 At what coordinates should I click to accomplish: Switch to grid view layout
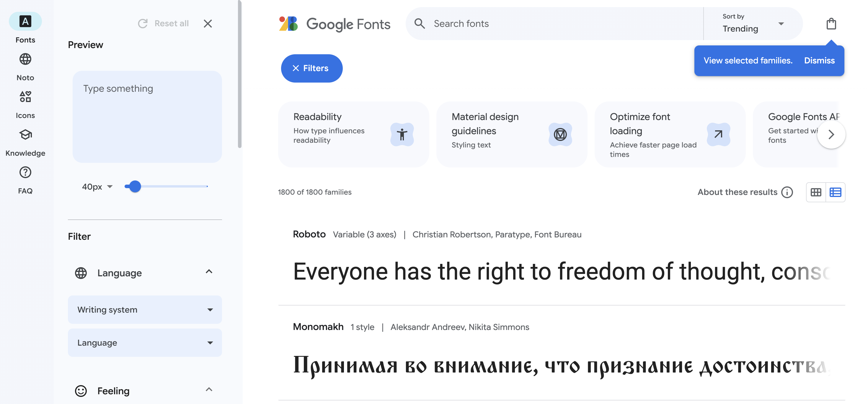pos(816,192)
